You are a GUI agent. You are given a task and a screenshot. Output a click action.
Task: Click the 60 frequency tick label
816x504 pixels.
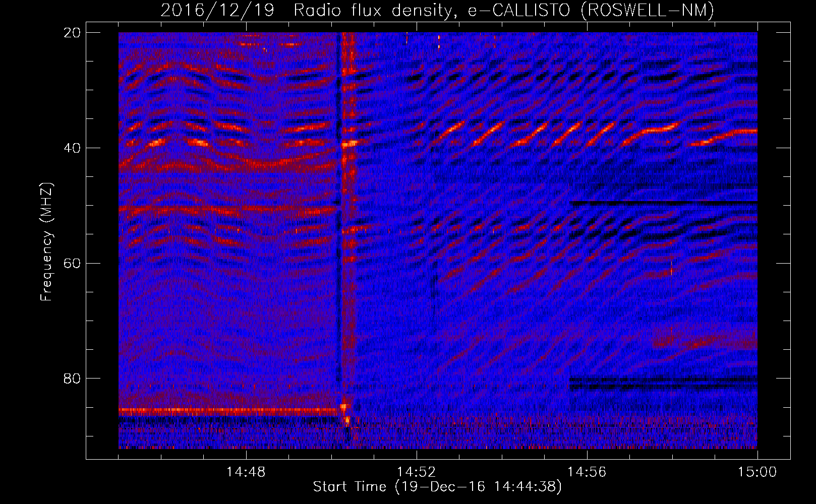(x=73, y=263)
